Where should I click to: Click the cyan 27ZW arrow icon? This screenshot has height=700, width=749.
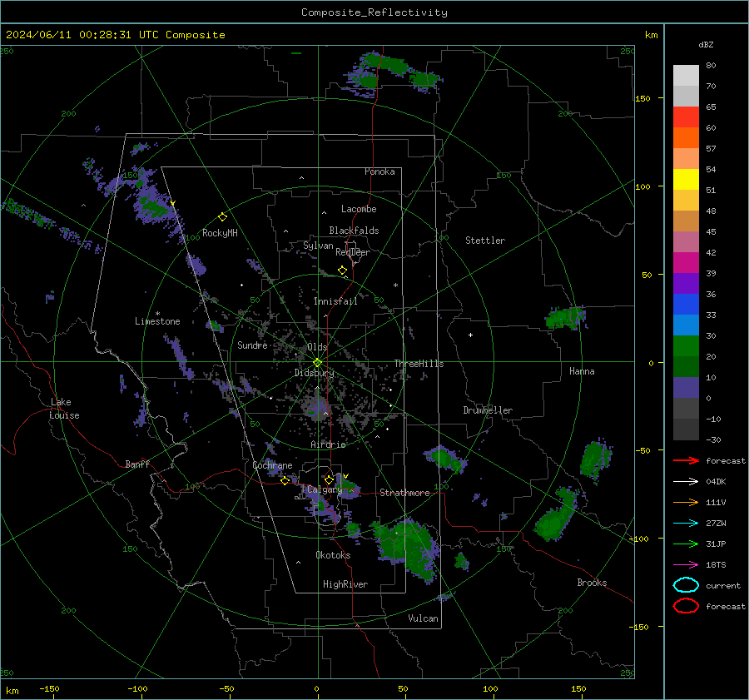coord(686,523)
